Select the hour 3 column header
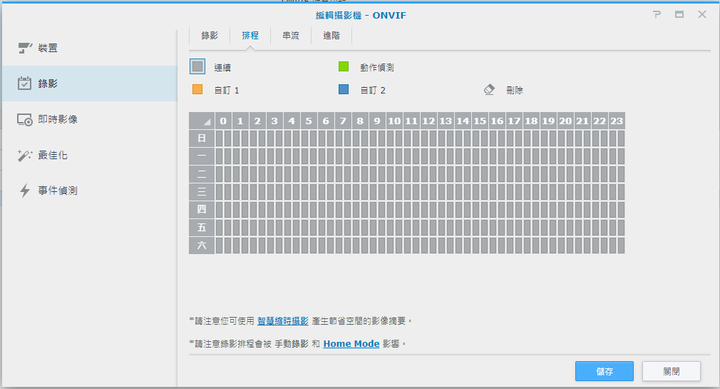The width and height of the screenshot is (720, 389). point(275,121)
